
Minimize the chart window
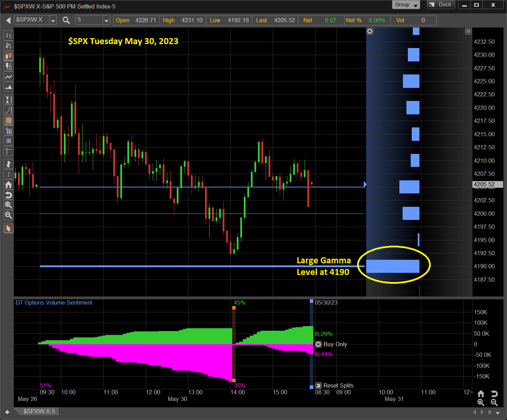[x=464, y=5]
